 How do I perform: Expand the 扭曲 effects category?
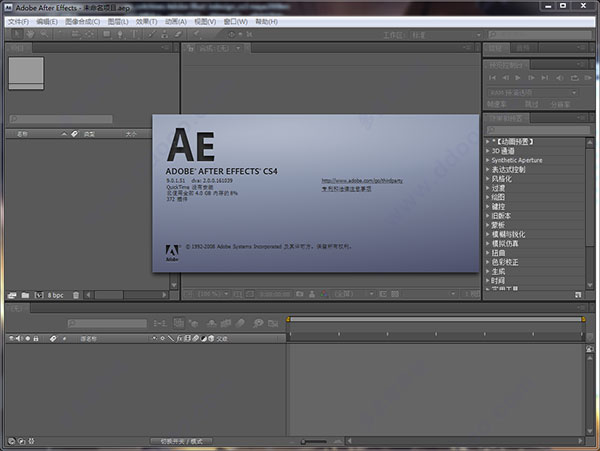pyautogui.click(x=488, y=253)
